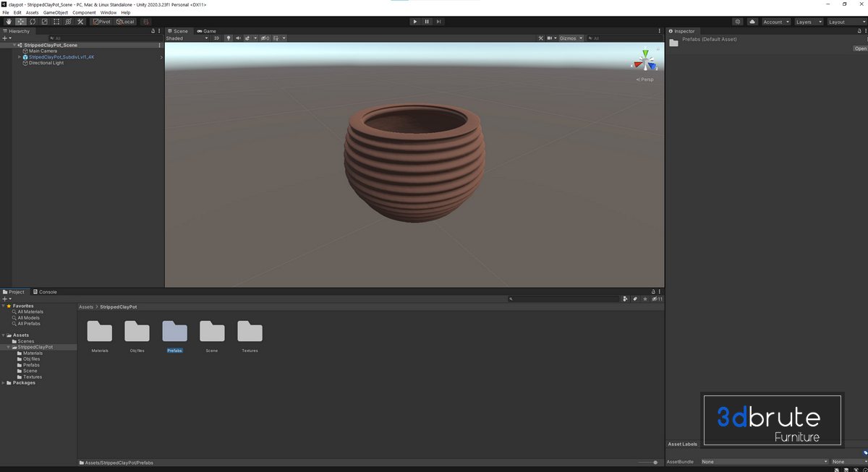Toggle the Pivot handle position button
Screen dimensions: 868x472
(x=101, y=22)
